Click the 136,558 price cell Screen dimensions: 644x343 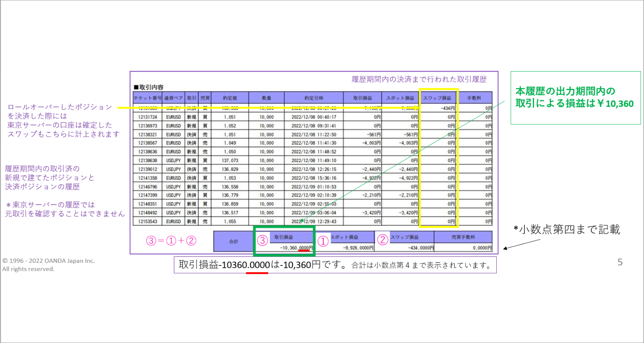(231, 187)
